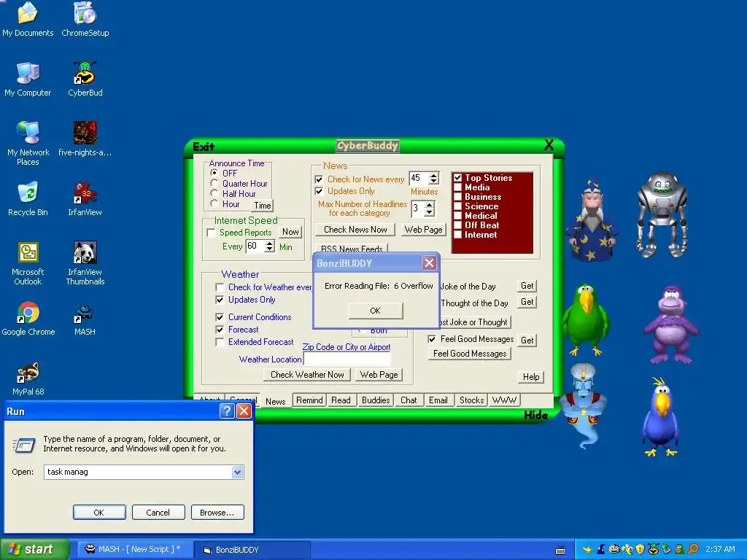This screenshot has width=747, height=560.
Task: Decrease speed report interval minutes
Action: click(270, 249)
